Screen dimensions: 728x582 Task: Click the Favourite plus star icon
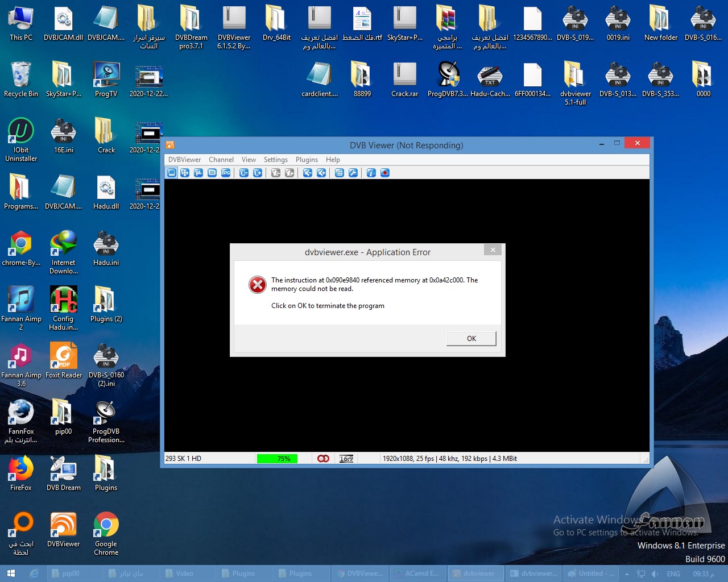pos(289,173)
